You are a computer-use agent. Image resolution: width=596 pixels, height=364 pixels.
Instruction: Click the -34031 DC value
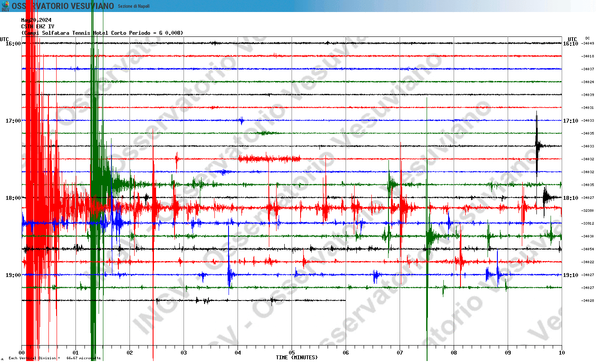pos(588,108)
